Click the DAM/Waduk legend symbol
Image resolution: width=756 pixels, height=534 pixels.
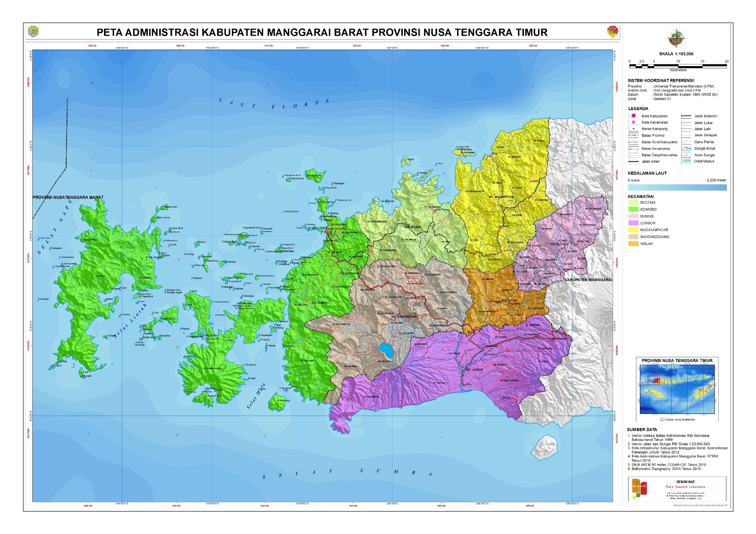(686, 161)
